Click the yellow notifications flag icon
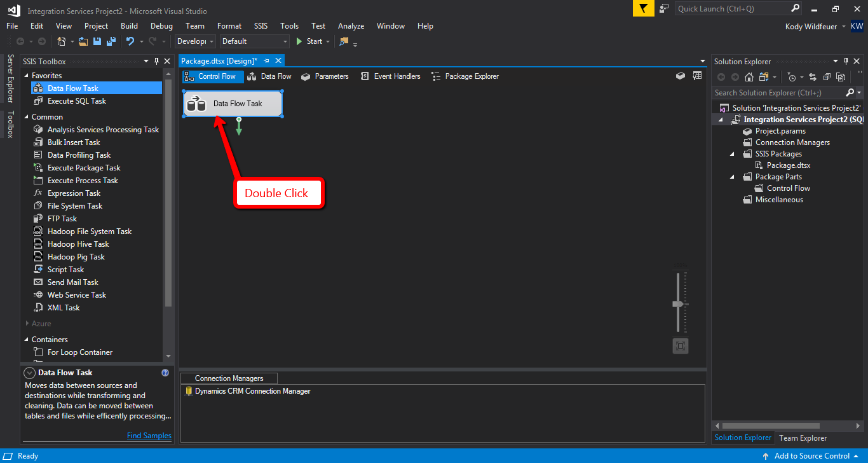Screen dimensions: 868x463 point(643,8)
